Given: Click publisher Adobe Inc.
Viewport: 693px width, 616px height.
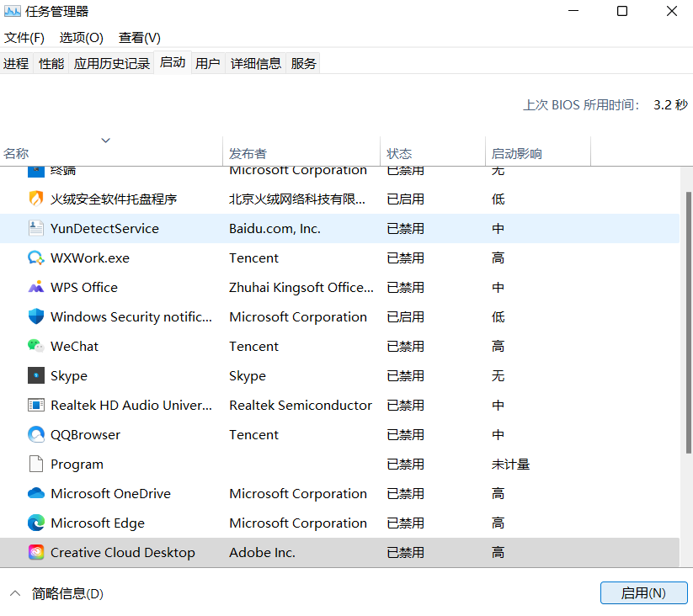Looking at the screenshot, I should click(x=262, y=552).
